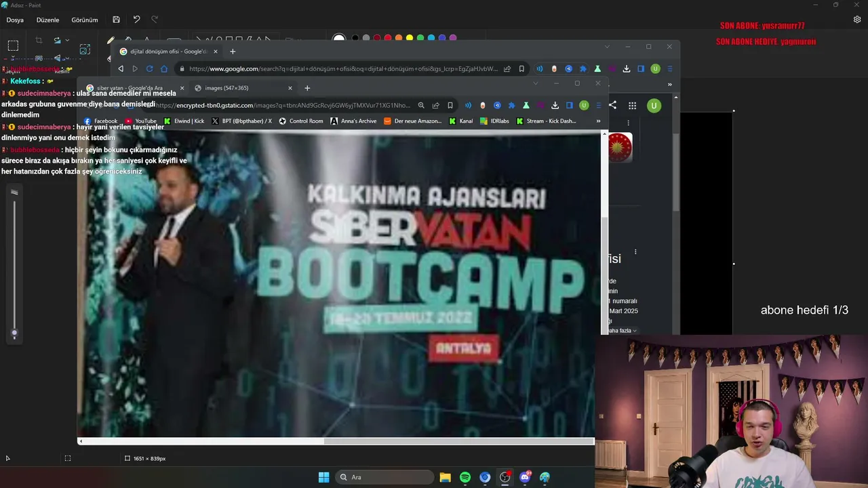Reload the page in the back browser
868x488 pixels.
[x=149, y=68]
